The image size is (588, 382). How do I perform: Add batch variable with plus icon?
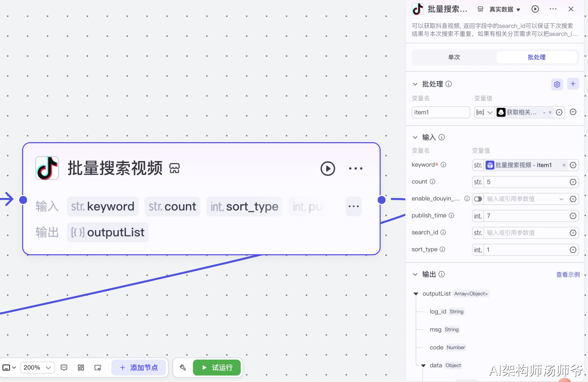tap(573, 84)
